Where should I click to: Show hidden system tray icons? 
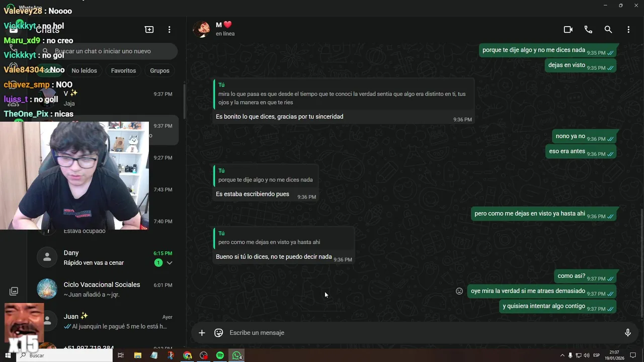coord(562,355)
